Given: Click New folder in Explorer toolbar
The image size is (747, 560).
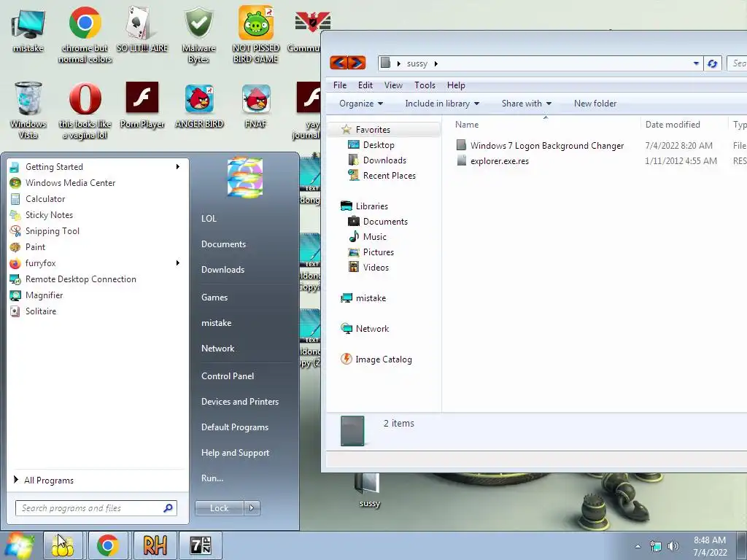Looking at the screenshot, I should (x=595, y=104).
